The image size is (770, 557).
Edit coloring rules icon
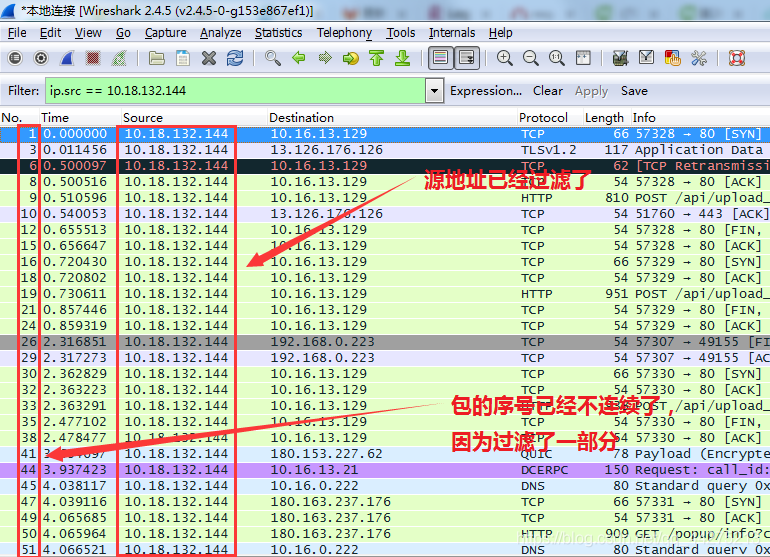[672, 58]
